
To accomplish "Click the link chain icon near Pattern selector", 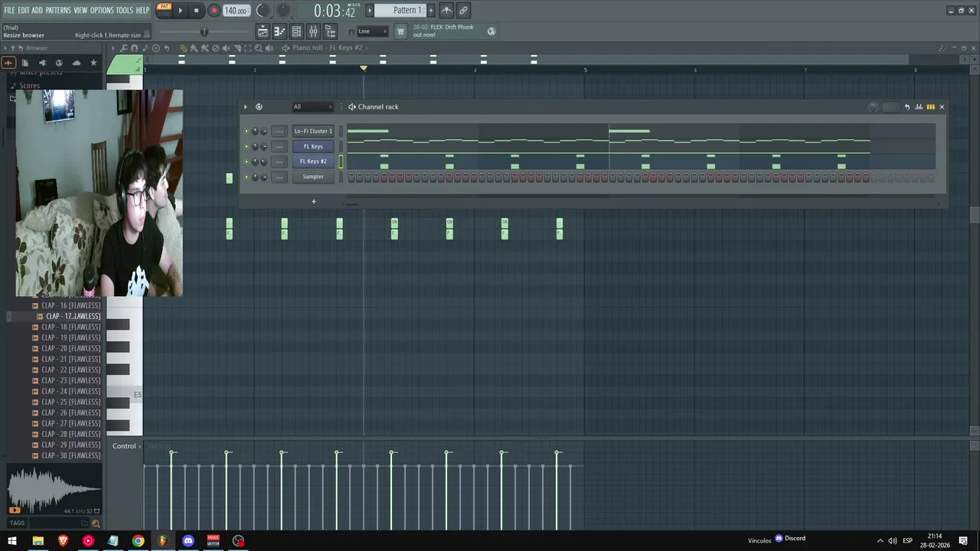I will click(463, 11).
